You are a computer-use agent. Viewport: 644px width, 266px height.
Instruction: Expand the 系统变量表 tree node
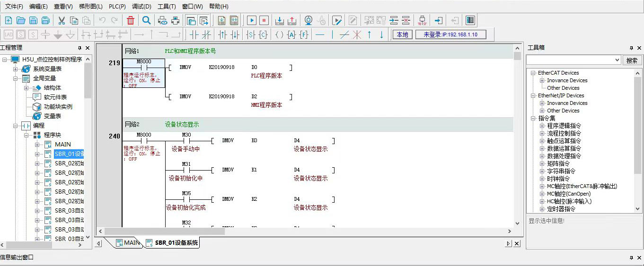15,69
